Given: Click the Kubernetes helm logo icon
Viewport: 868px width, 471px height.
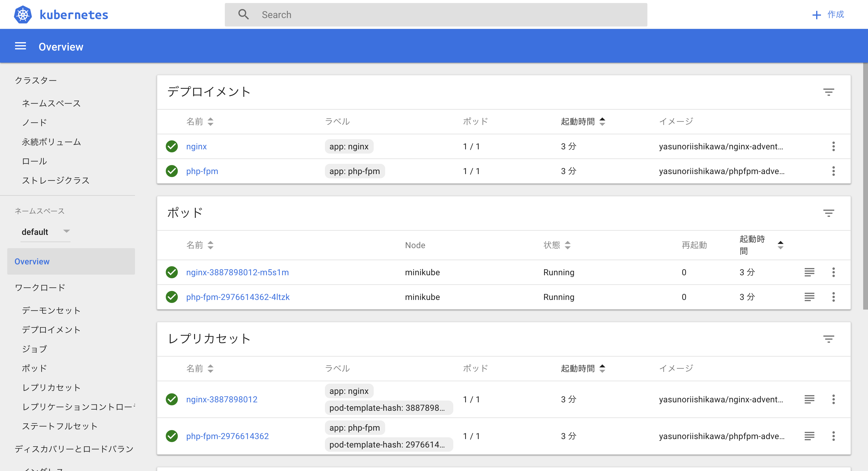Looking at the screenshot, I should click(x=23, y=14).
